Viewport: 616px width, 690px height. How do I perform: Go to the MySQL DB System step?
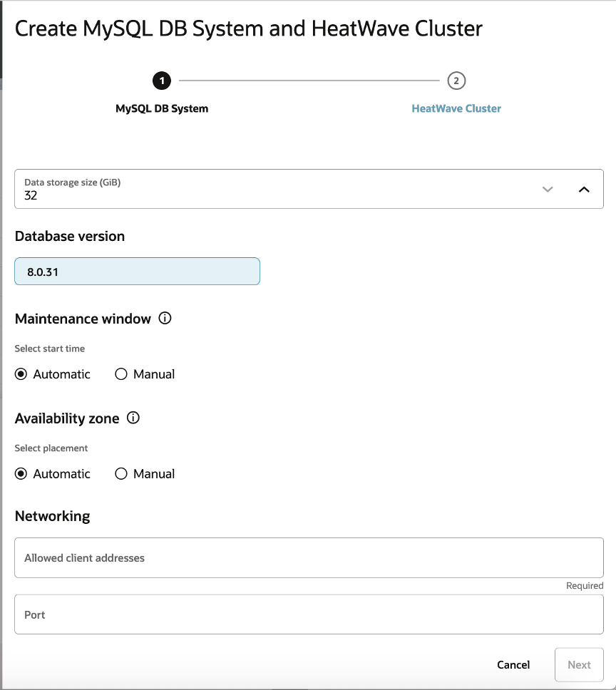[x=162, y=109]
